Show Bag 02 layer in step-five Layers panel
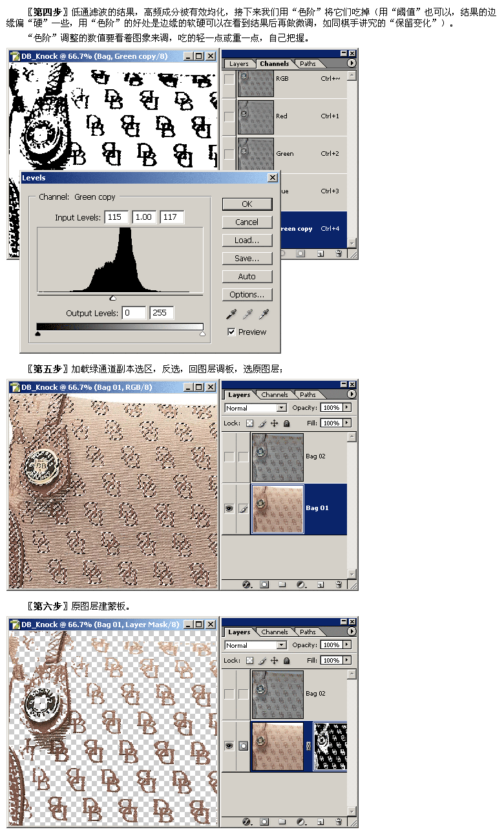This screenshot has height=834, width=504. pyautogui.click(x=229, y=456)
